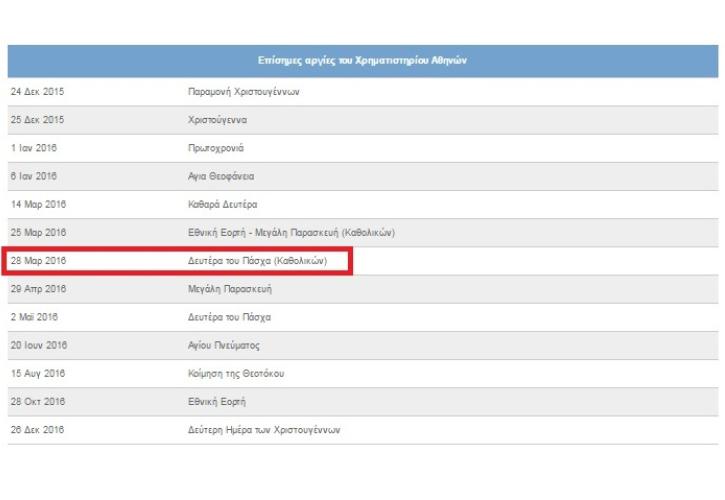
Task: Select the date '1 Ιαν 2016'
Action: (34, 148)
